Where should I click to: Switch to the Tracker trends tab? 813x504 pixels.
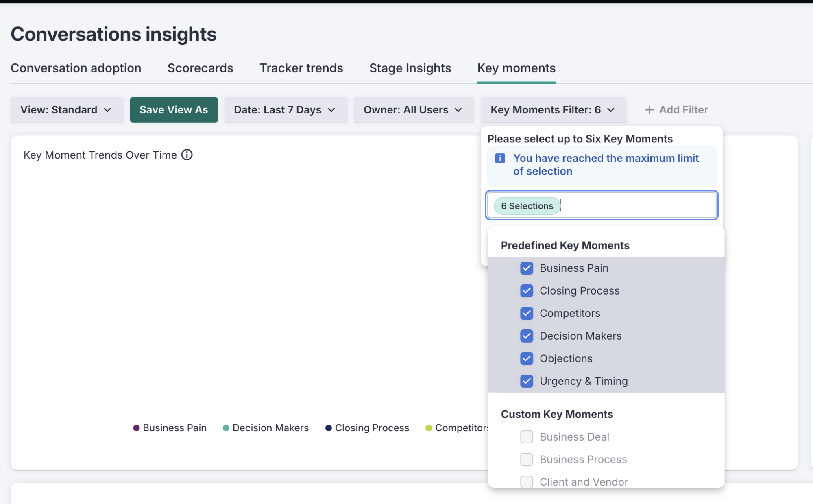coord(301,68)
